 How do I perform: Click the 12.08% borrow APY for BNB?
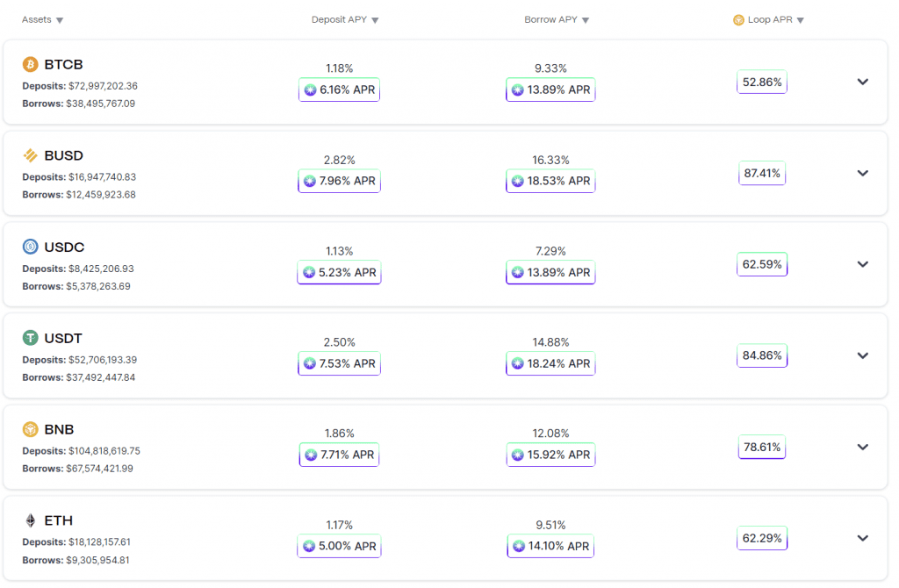coord(550,434)
